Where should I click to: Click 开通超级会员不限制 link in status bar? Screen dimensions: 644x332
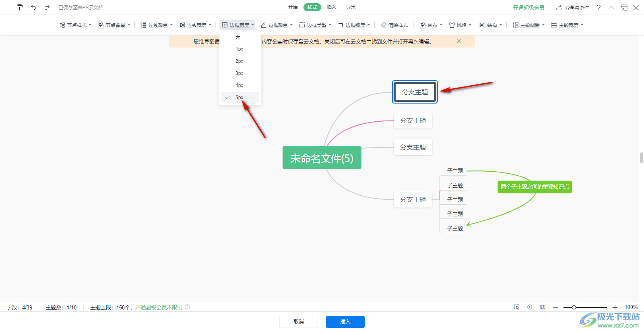click(x=159, y=307)
